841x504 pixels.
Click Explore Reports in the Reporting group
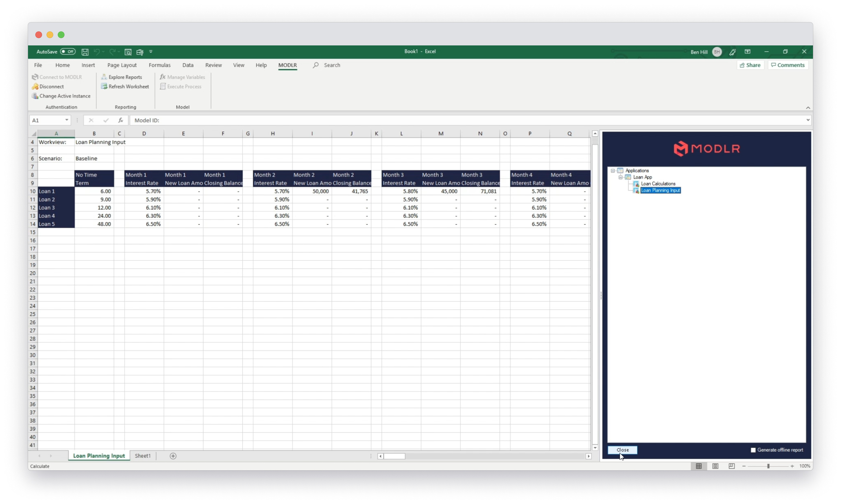122,77
